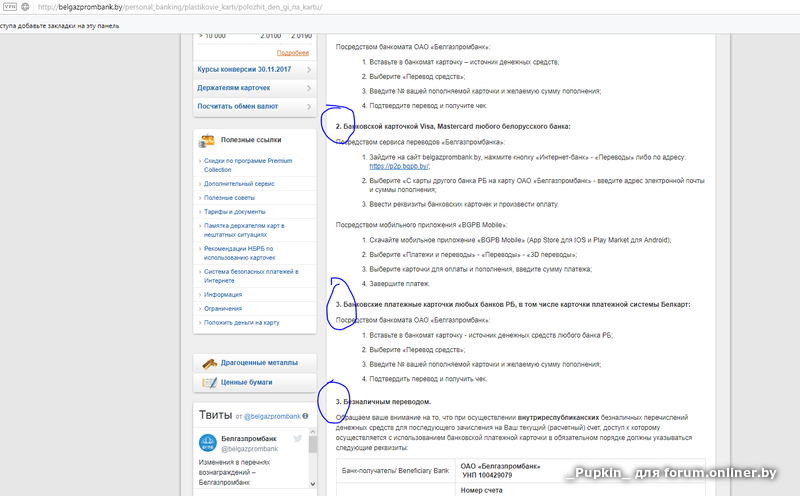Click table cell 'Банк-получатель/ Beneficiary Bank'
This screenshot has width=800, height=496.
point(395,470)
